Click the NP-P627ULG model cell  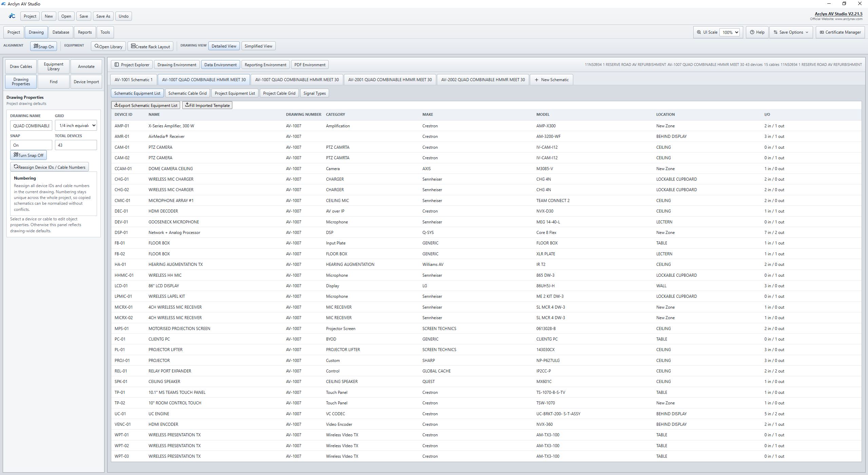[x=548, y=361]
